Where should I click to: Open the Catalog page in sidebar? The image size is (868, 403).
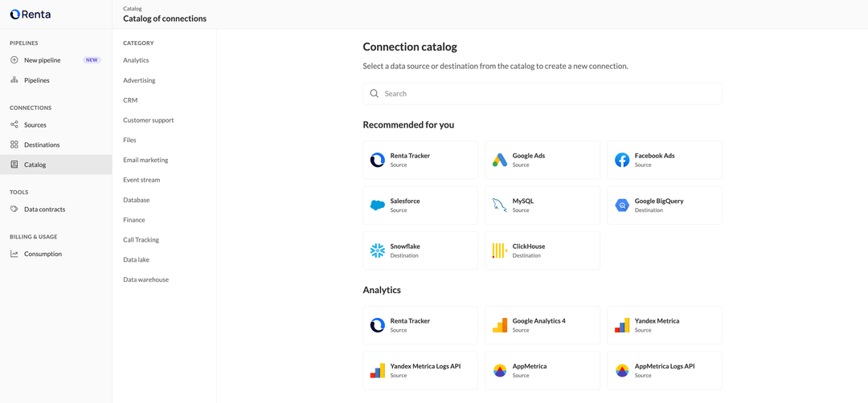(35, 165)
